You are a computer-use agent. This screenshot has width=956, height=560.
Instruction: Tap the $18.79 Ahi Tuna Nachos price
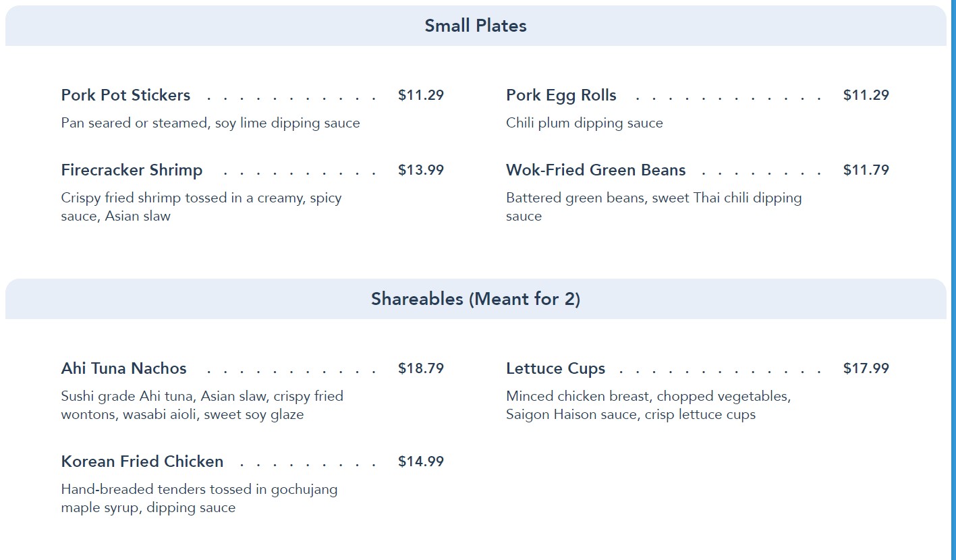421,368
